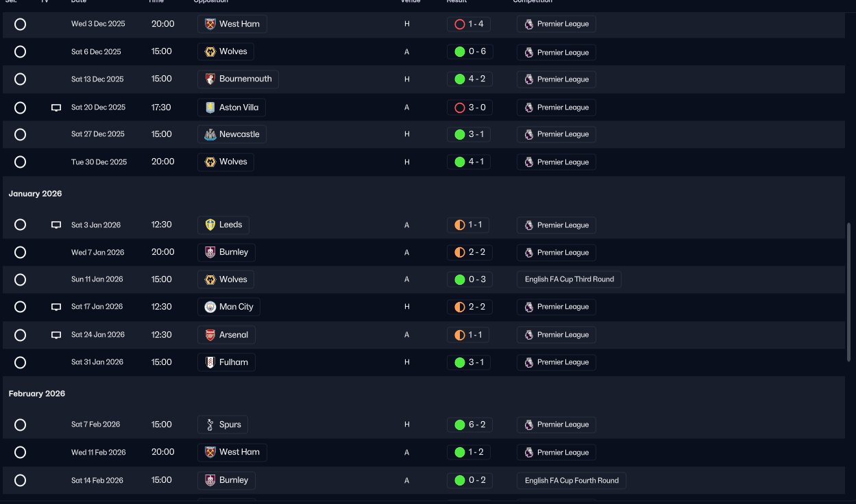The width and height of the screenshot is (856, 504).
Task: Click the Aston Villa club badge
Action: (210, 108)
